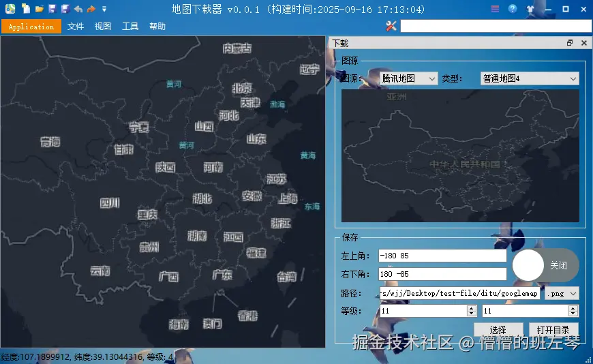Increase the first 等级 spinner value
The image size is (593, 364).
471,308
